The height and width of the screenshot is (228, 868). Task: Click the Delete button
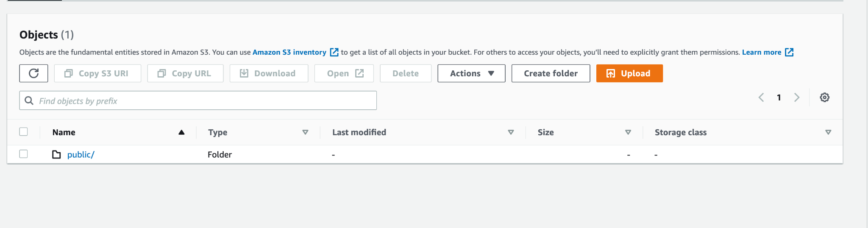406,73
